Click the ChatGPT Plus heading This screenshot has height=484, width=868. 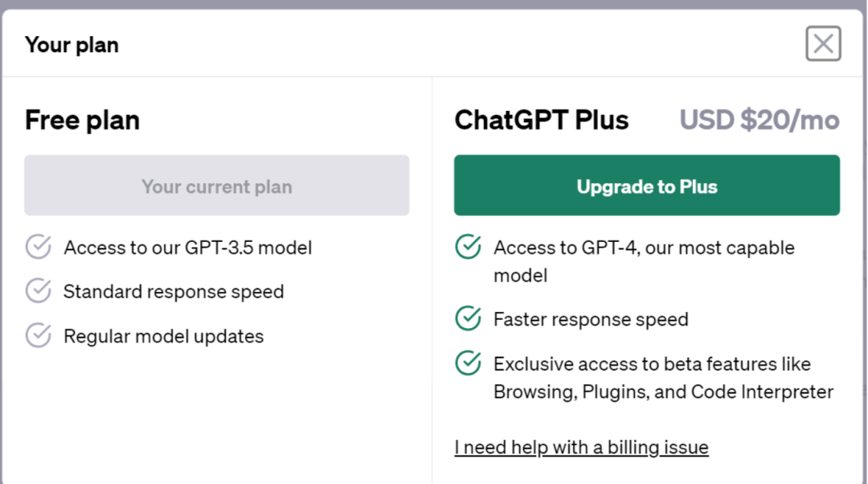tap(541, 121)
